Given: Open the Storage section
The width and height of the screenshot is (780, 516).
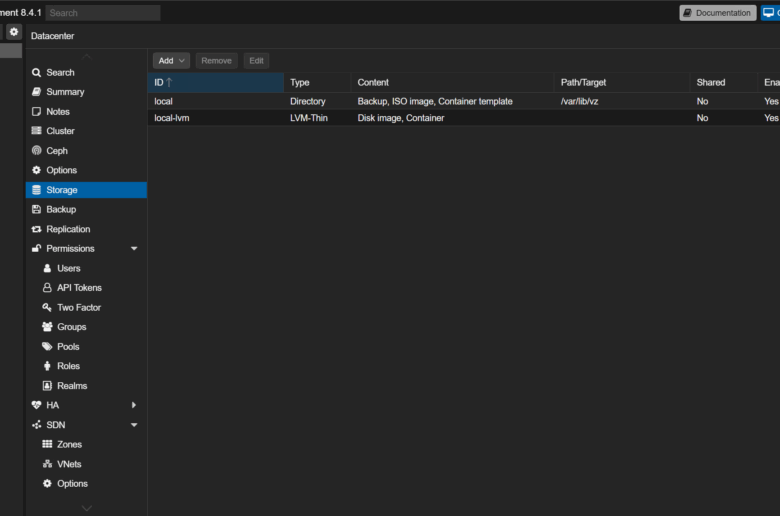Looking at the screenshot, I should [86, 190].
